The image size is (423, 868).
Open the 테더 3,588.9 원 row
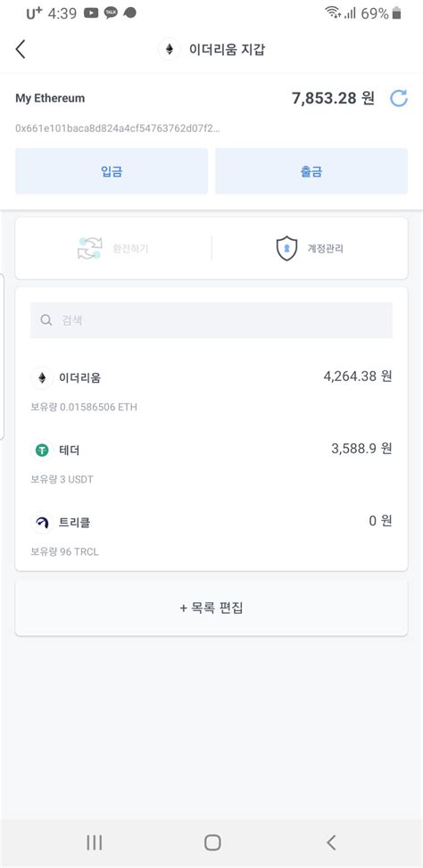point(211,462)
